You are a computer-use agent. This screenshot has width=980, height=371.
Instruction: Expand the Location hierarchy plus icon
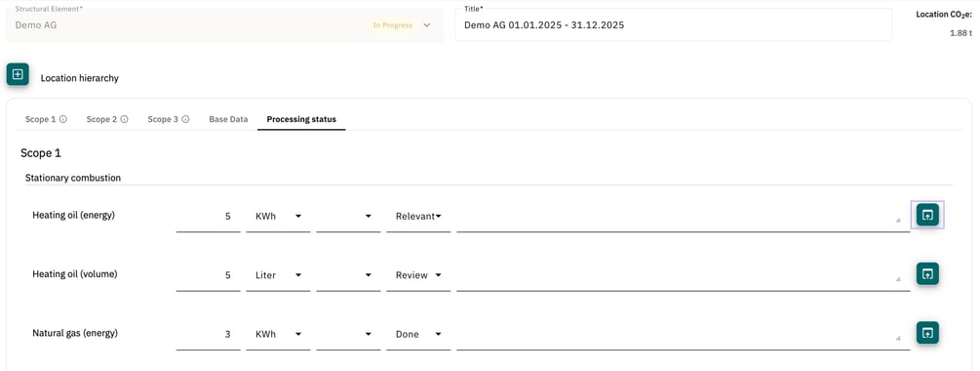pyautogui.click(x=18, y=74)
